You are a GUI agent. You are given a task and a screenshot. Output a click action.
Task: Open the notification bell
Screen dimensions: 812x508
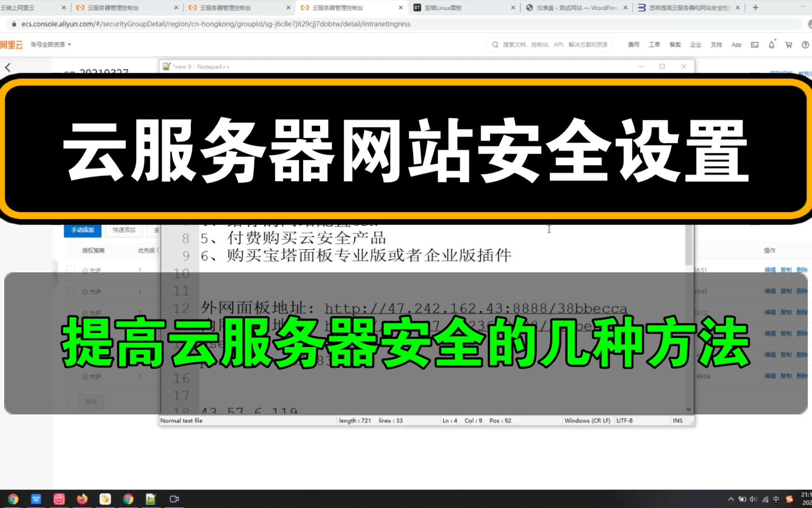[771, 45]
